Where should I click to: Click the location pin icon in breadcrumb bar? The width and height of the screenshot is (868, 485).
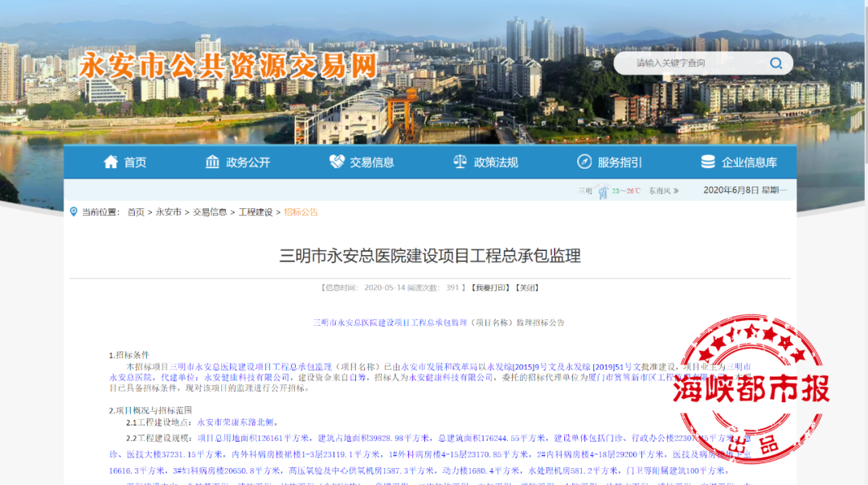(73, 212)
